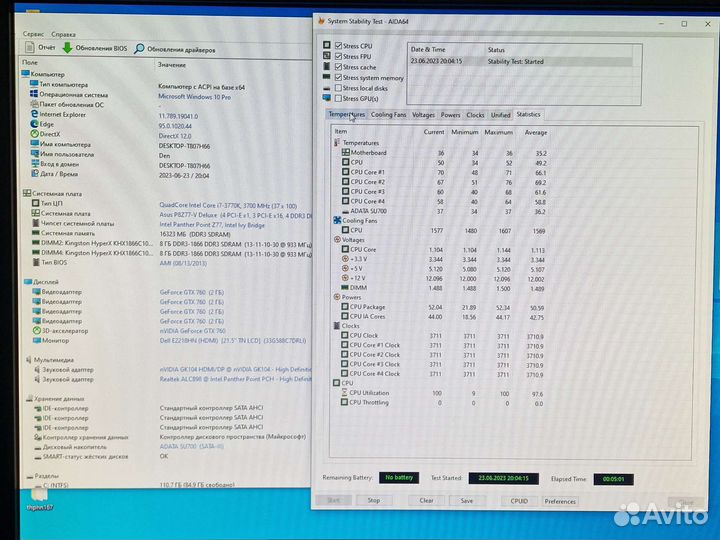
Task: Switch to the Voltages tab
Action: [423, 115]
